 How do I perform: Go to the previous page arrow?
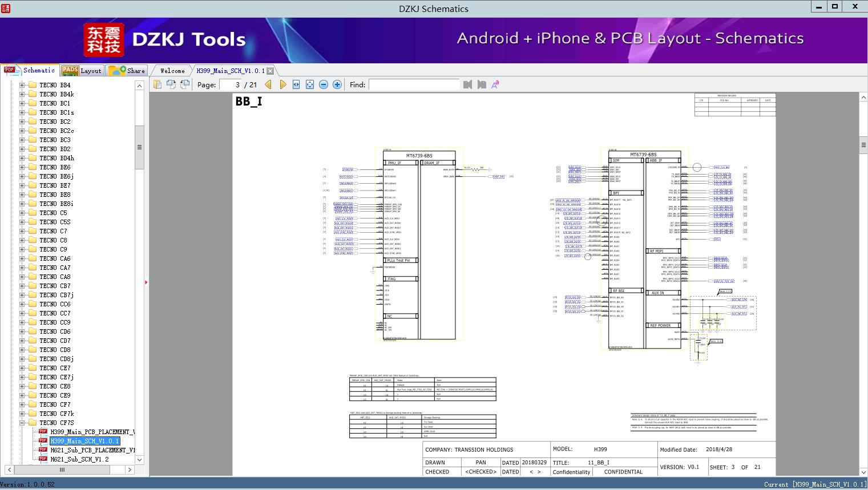[268, 84]
